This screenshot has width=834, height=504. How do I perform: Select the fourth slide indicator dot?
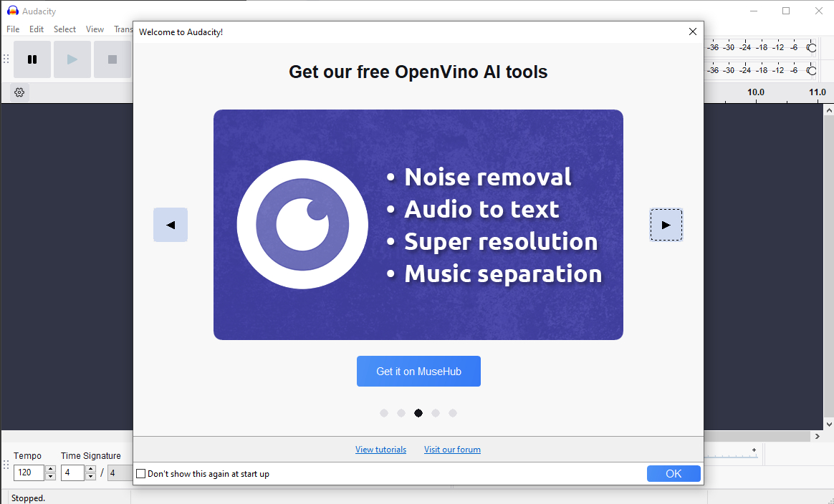click(436, 413)
